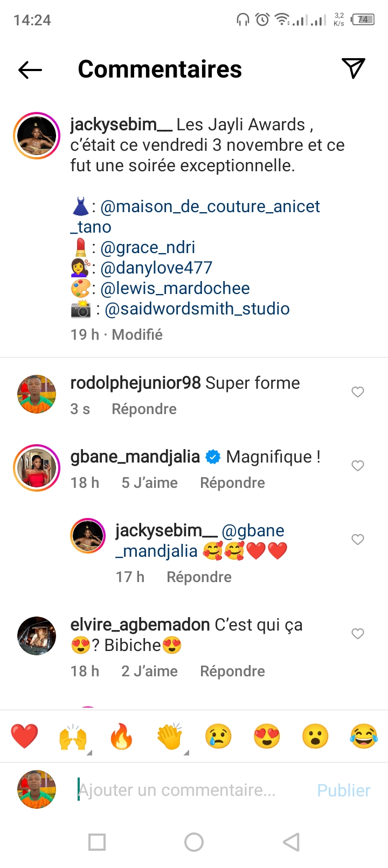This screenshot has height=868, width=388.
Task: Insert the raised hands emoji
Action: tap(73, 736)
